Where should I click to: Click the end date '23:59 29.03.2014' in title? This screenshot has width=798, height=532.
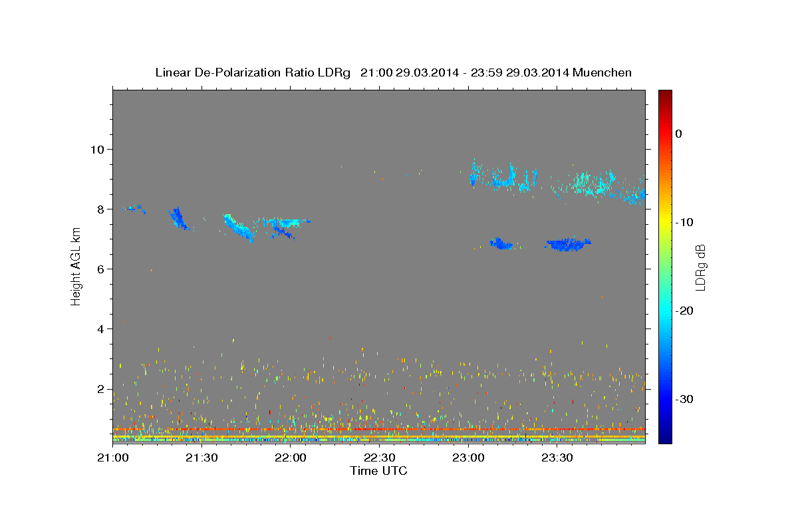(x=521, y=72)
